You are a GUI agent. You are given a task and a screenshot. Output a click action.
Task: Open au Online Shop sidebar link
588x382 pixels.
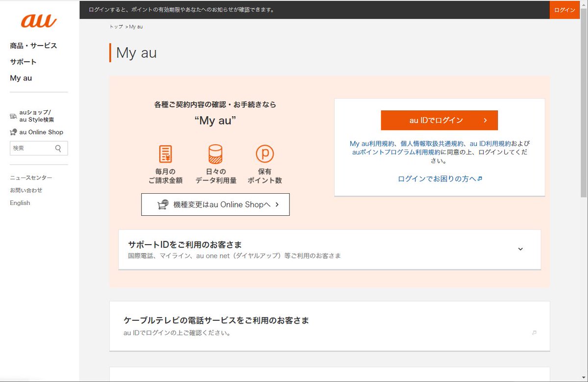point(41,132)
